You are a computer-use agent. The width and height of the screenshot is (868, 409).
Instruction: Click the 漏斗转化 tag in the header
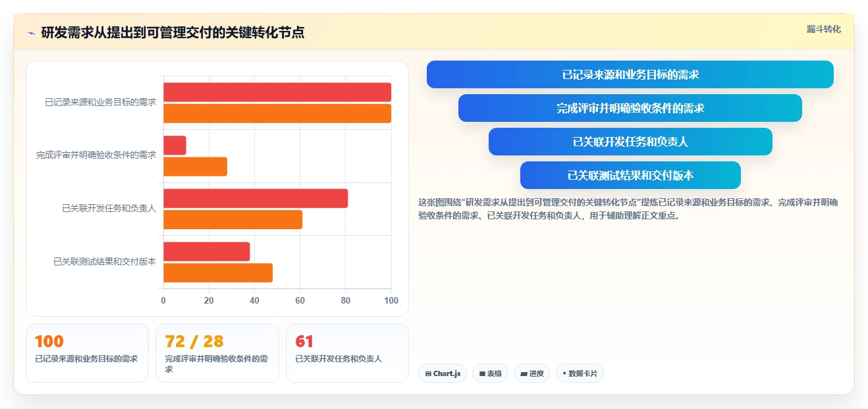click(824, 30)
